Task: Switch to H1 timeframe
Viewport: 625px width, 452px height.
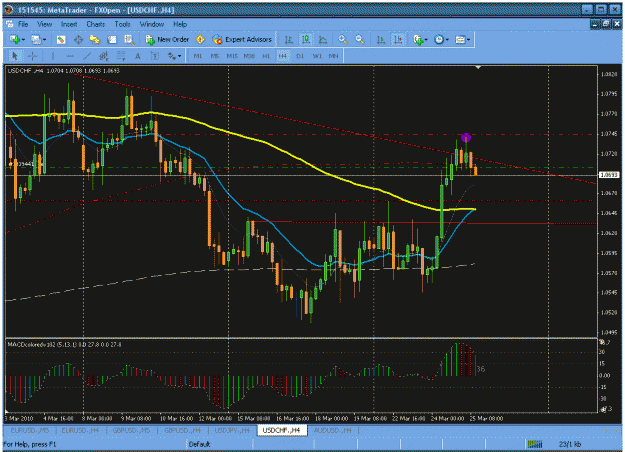Action: (x=266, y=56)
